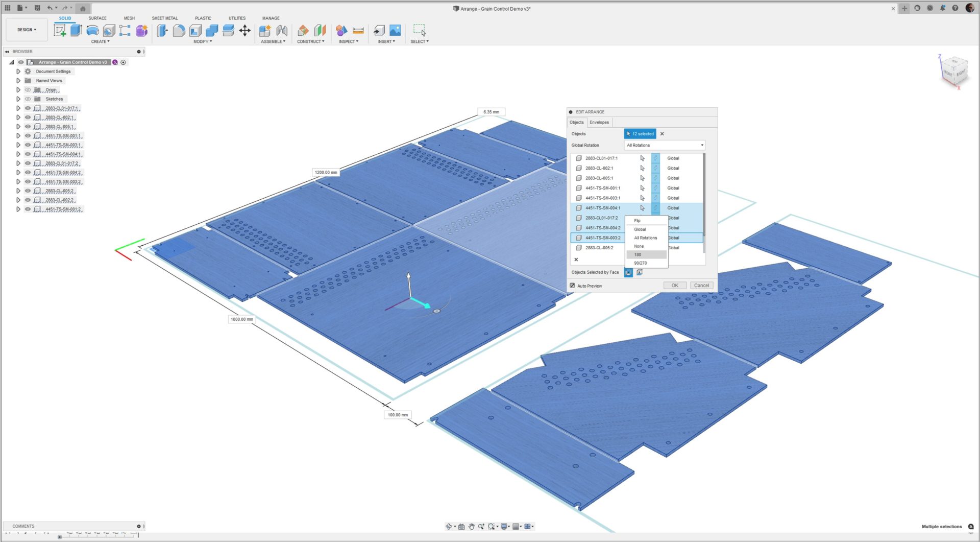
Task: Click the Edit Arrange list scrollbar
Action: [704, 204]
